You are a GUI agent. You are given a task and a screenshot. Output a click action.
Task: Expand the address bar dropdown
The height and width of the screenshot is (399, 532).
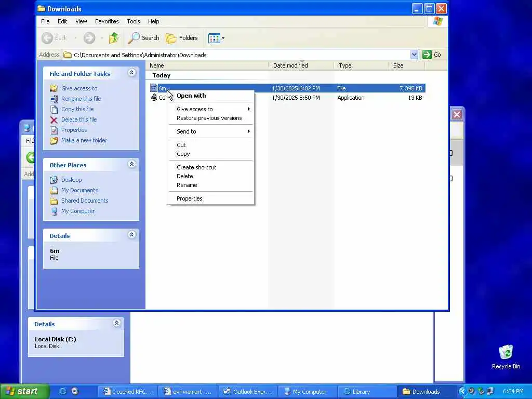point(414,55)
